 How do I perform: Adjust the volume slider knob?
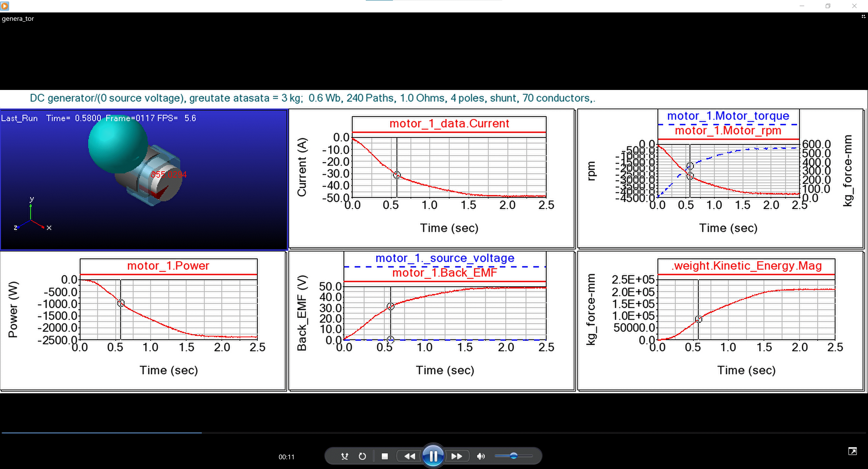point(514,456)
